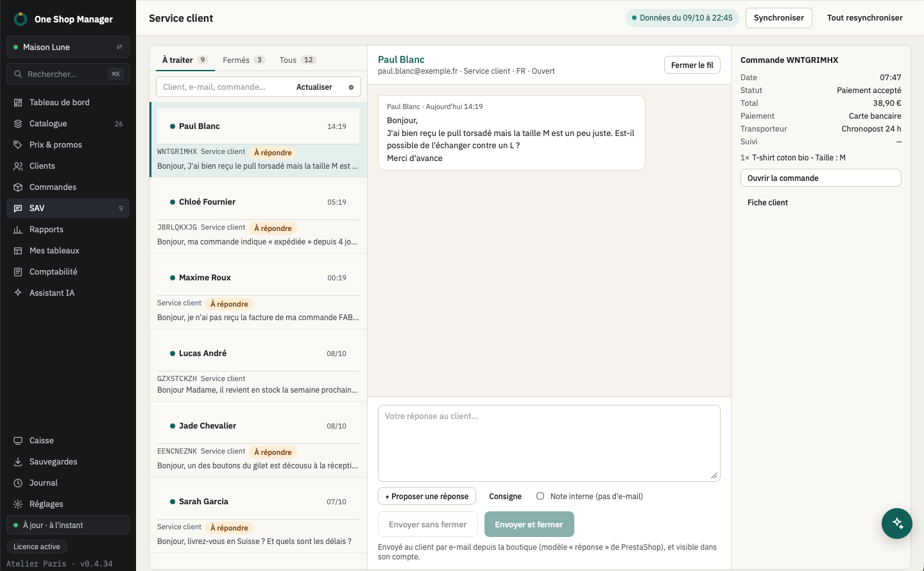The image size is (924, 571).
Task: Switch shop with Maison Lune selector
Action: 68,47
